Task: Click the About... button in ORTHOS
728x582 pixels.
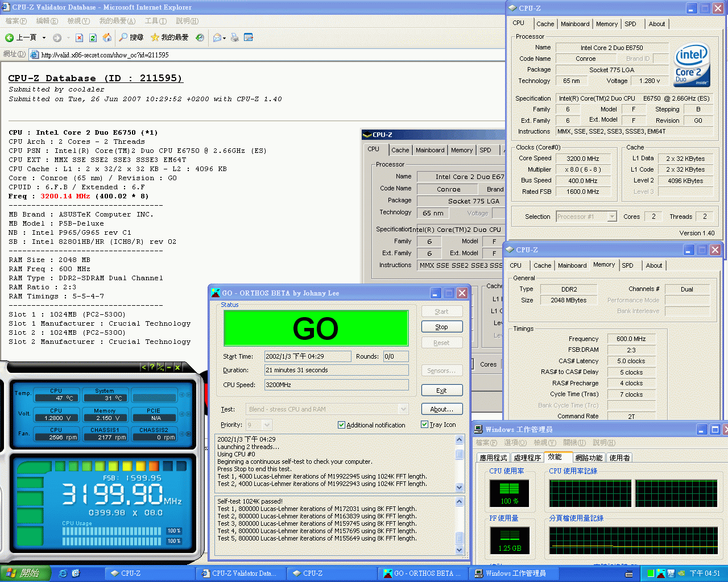Action: 442,409
